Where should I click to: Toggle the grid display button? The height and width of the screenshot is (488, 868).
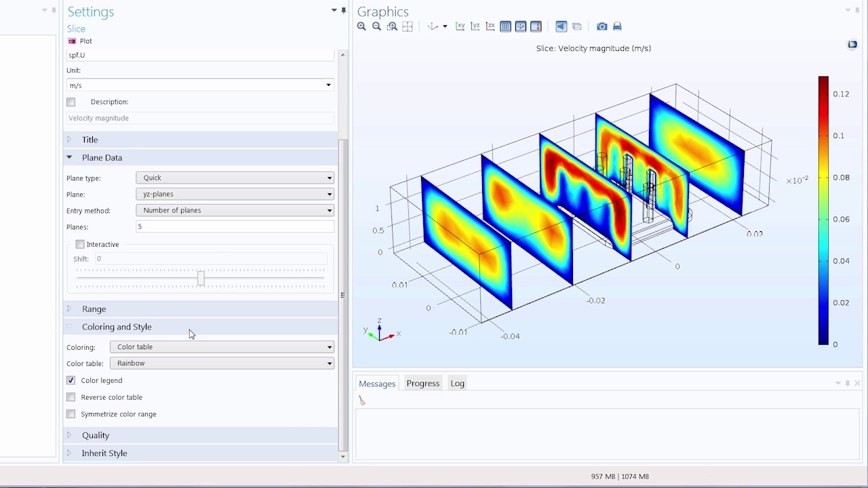pyautogui.click(x=505, y=26)
